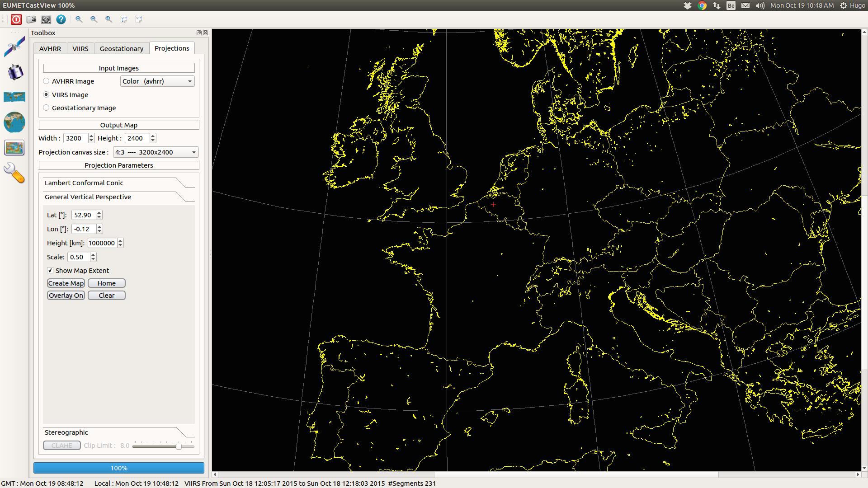Viewport: 868px width, 488px height.
Task: Open the Projection canvas size dropdown
Action: pyautogui.click(x=156, y=152)
